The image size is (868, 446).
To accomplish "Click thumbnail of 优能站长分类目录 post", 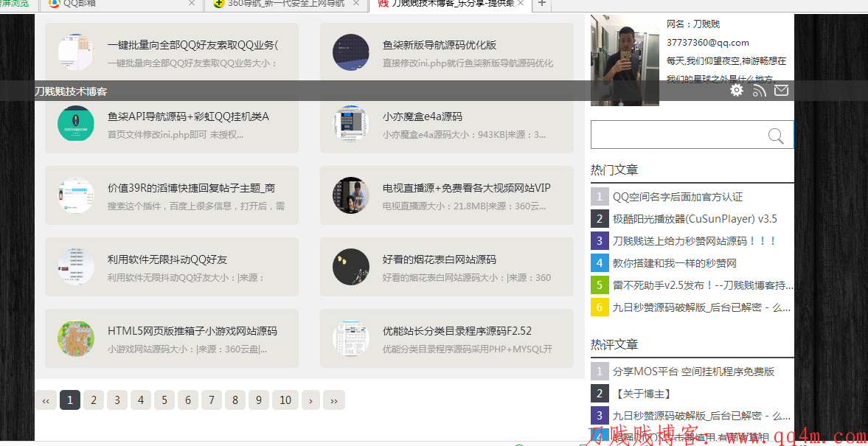I will point(351,338).
